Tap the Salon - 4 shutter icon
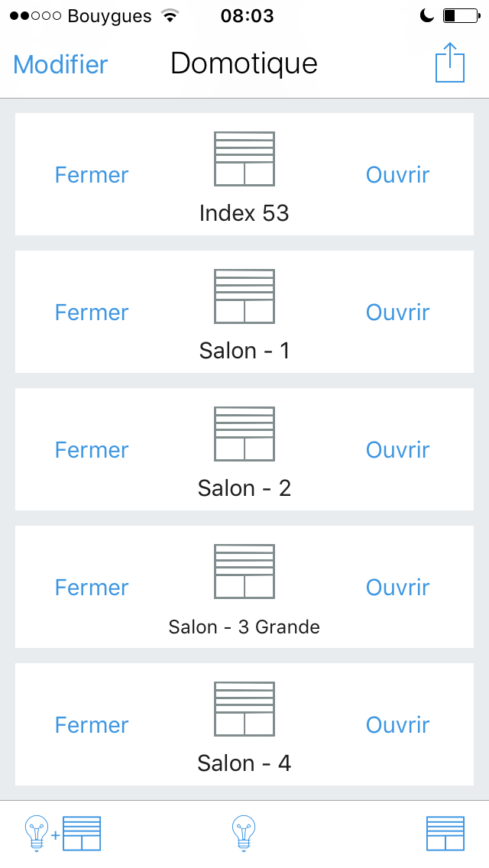 (244, 709)
